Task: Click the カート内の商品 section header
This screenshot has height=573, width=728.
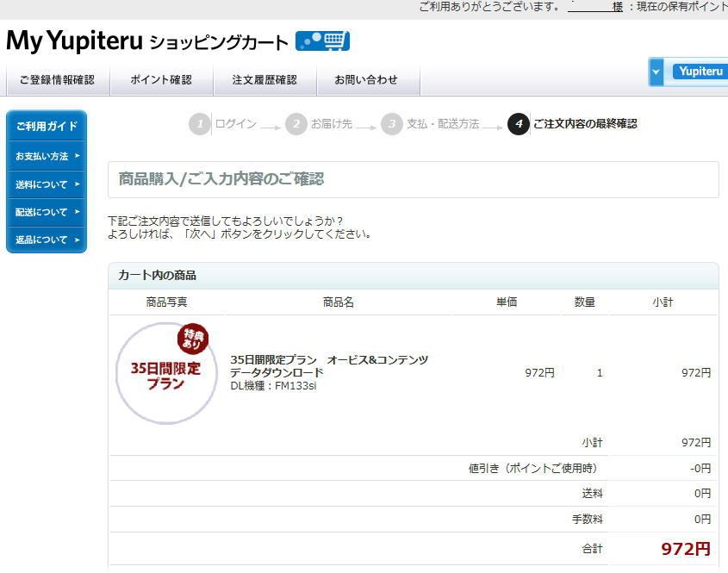Action: [414, 276]
